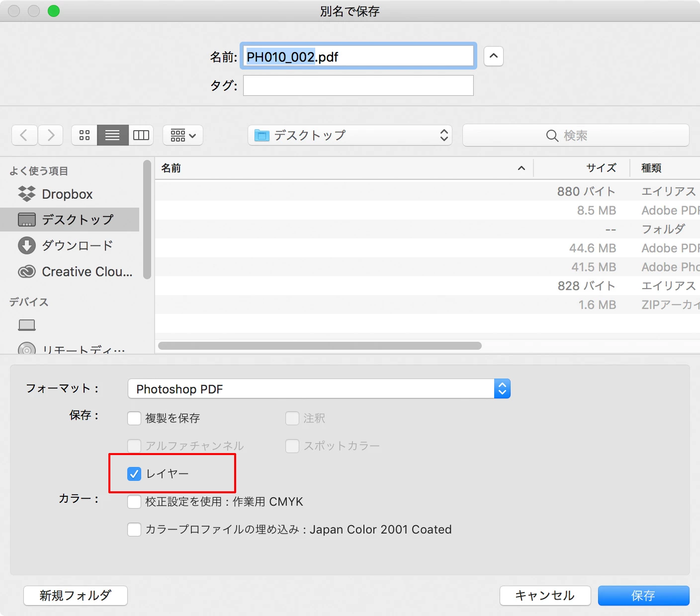Click the Creative Cloud icon in sidebar
The width and height of the screenshot is (700, 616).
[26, 272]
